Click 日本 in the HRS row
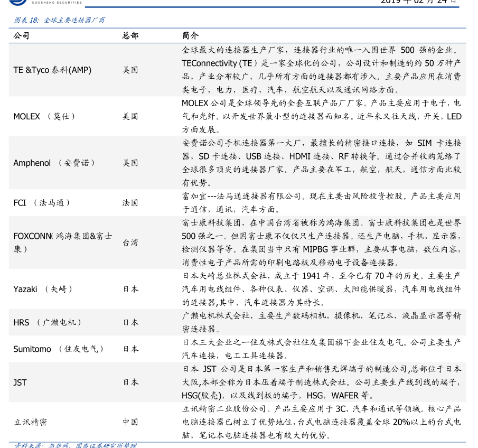This screenshot has width=478, height=448. pos(130,322)
